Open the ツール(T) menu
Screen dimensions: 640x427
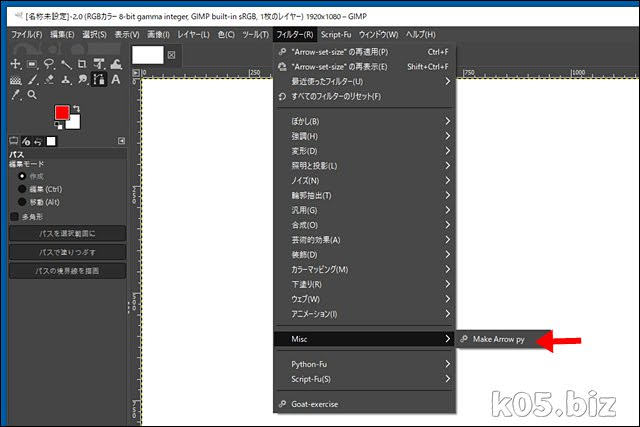click(x=256, y=35)
